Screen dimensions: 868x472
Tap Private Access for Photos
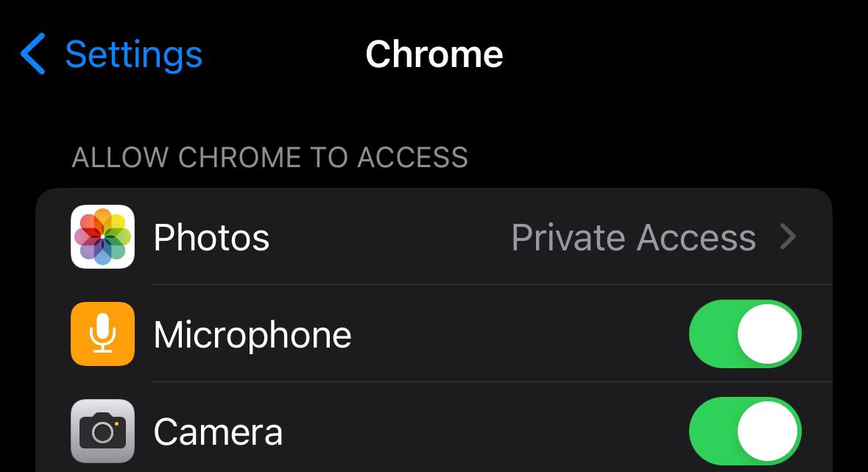pos(635,236)
